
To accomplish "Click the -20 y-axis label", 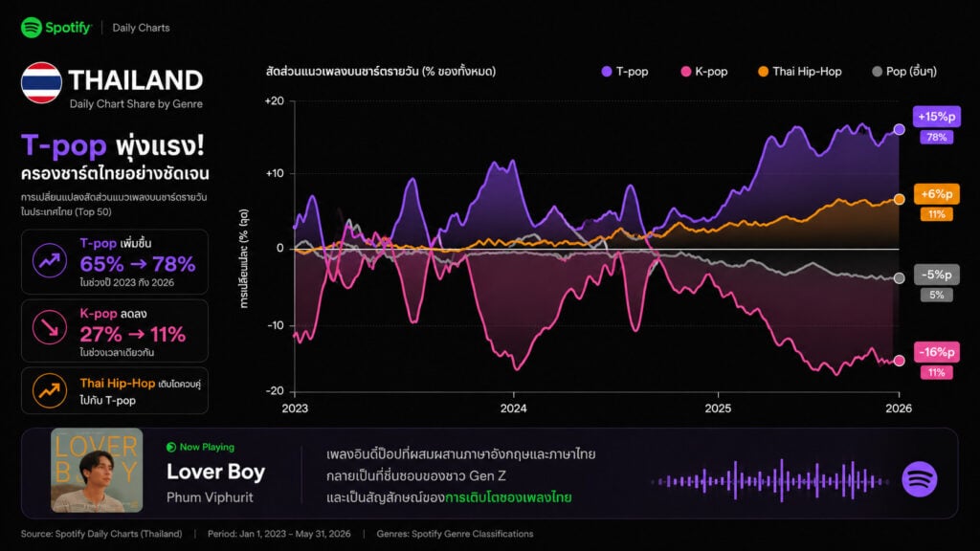I will pyautogui.click(x=276, y=391).
